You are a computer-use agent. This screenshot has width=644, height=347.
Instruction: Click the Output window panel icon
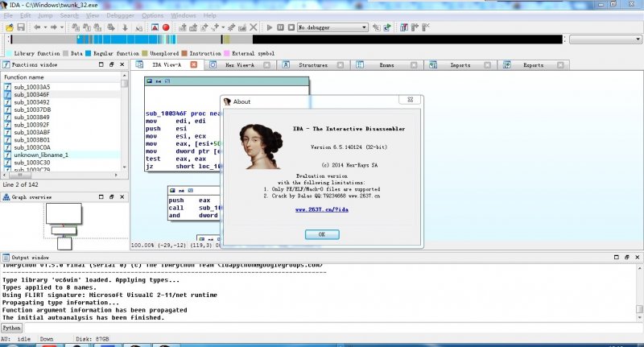tap(6, 258)
